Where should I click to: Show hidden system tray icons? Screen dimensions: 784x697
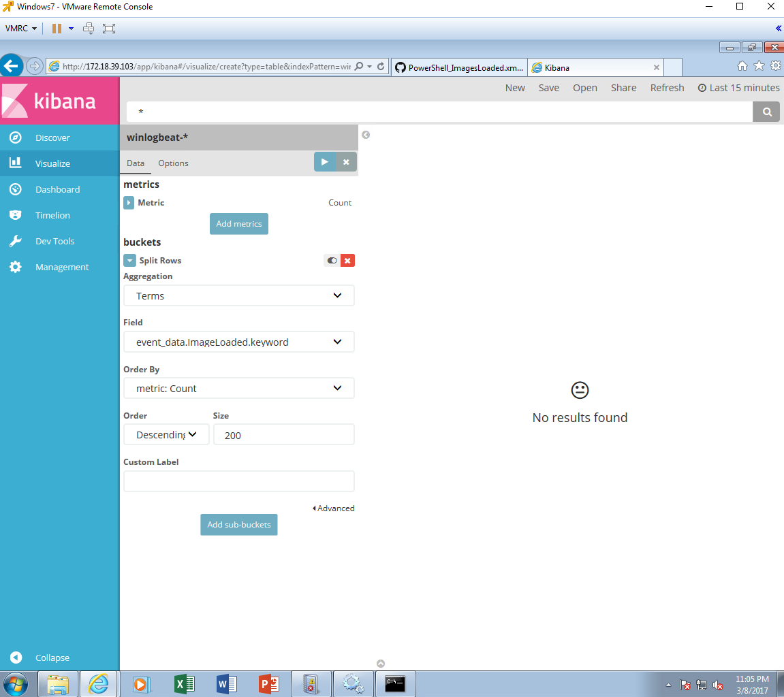(x=668, y=685)
